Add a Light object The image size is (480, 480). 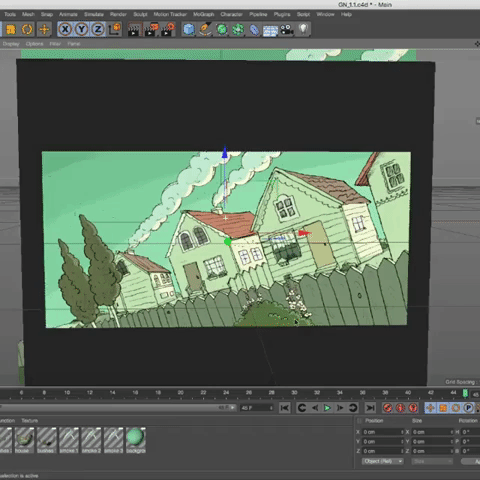[x=303, y=29]
